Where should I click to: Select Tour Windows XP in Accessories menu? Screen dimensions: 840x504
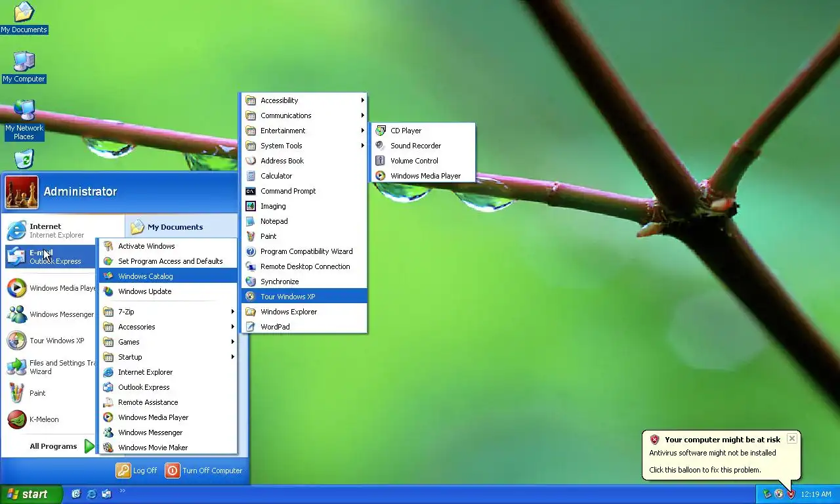pyautogui.click(x=304, y=297)
